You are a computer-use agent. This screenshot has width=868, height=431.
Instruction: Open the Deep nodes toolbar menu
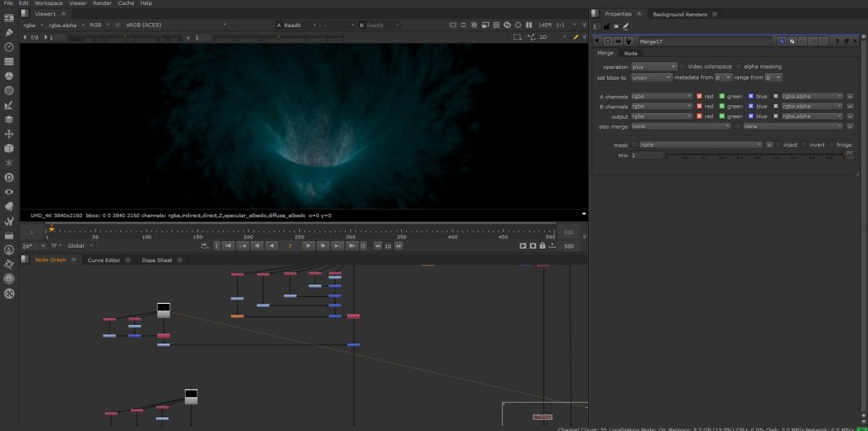click(8, 177)
